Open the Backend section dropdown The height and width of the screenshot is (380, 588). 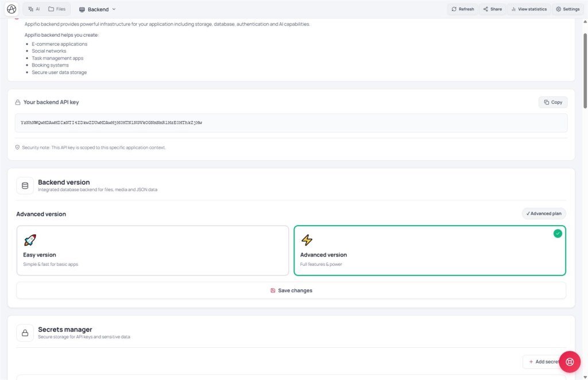[98, 9]
